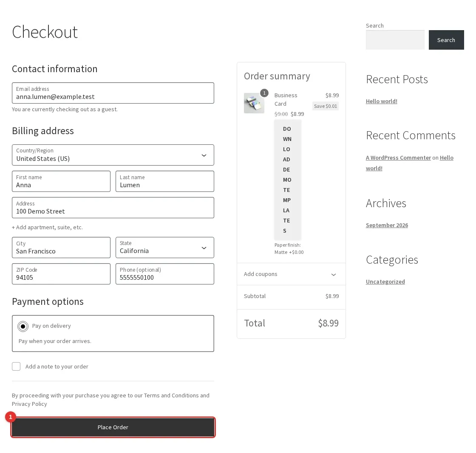
Task: Open the Country/Region dropdown
Action: point(113,155)
